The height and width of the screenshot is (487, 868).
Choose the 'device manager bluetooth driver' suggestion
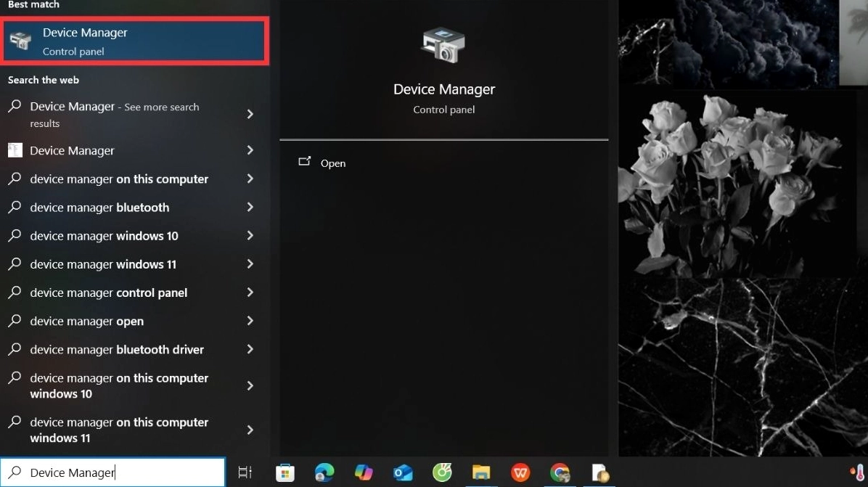coord(116,349)
